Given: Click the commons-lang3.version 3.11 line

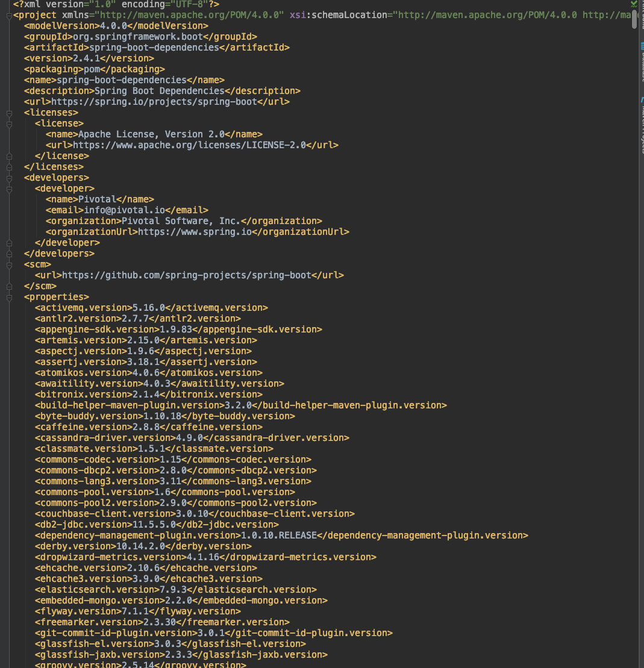Looking at the screenshot, I should 173,481.
